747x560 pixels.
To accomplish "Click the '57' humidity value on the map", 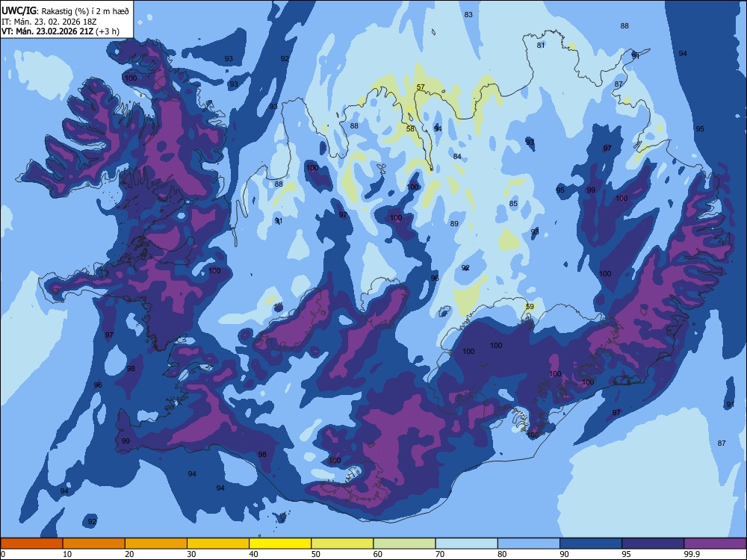I will pos(420,87).
